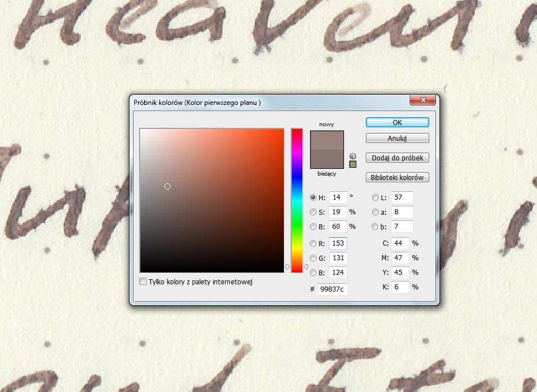This screenshot has width=537, height=392.
Task: Select the H hue radio button
Action: point(314,197)
